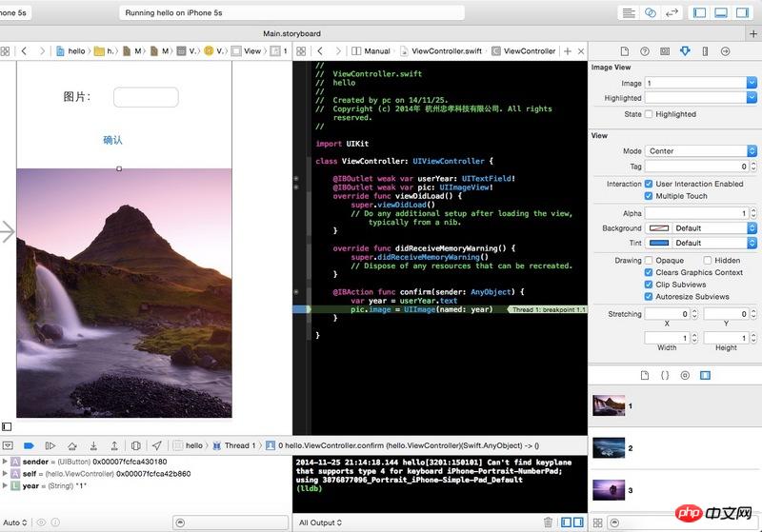
Task: Continue program execution in debug bar
Action: [50, 445]
